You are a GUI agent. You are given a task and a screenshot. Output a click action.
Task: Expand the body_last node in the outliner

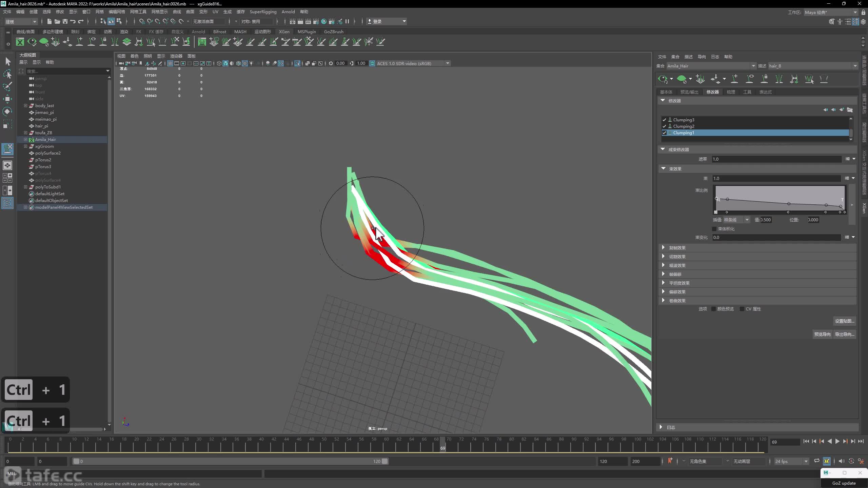tap(25, 106)
